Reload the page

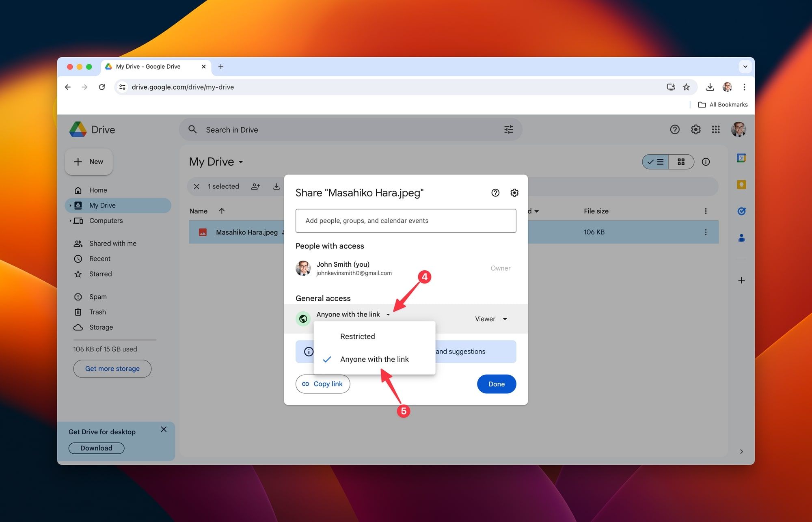pyautogui.click(x=102, y=87)
